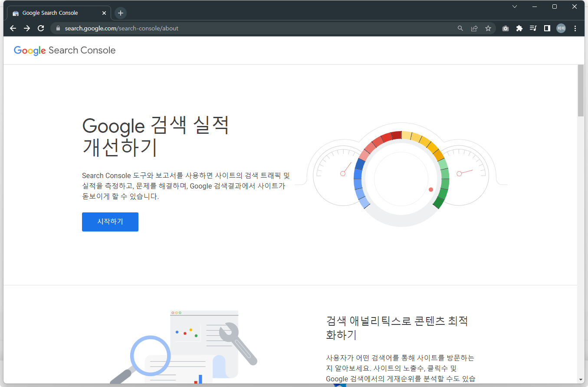This screenshot has width=588, height=387.
Task: Open the camera screenshot extension
Action: pos(506,28)
